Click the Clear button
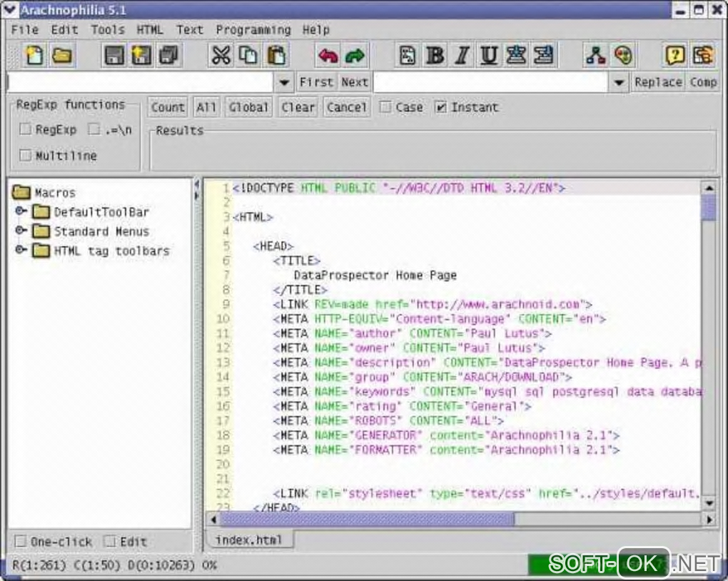 [298, 107]
